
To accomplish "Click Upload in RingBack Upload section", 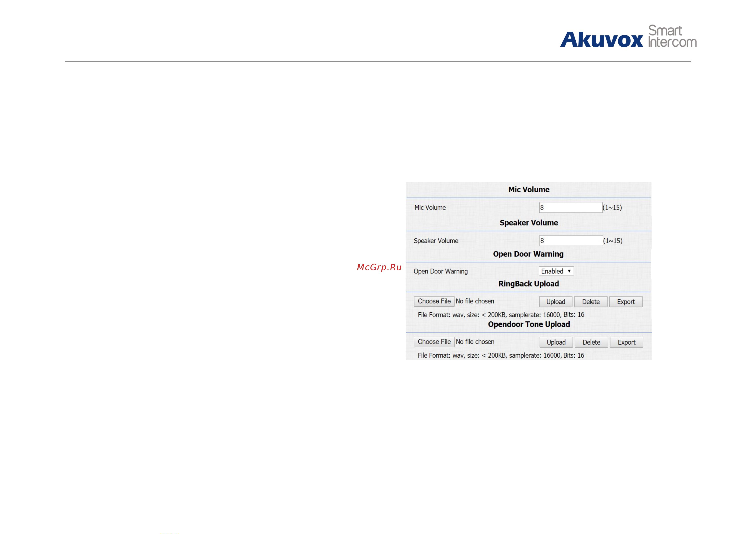I will 556,302.
